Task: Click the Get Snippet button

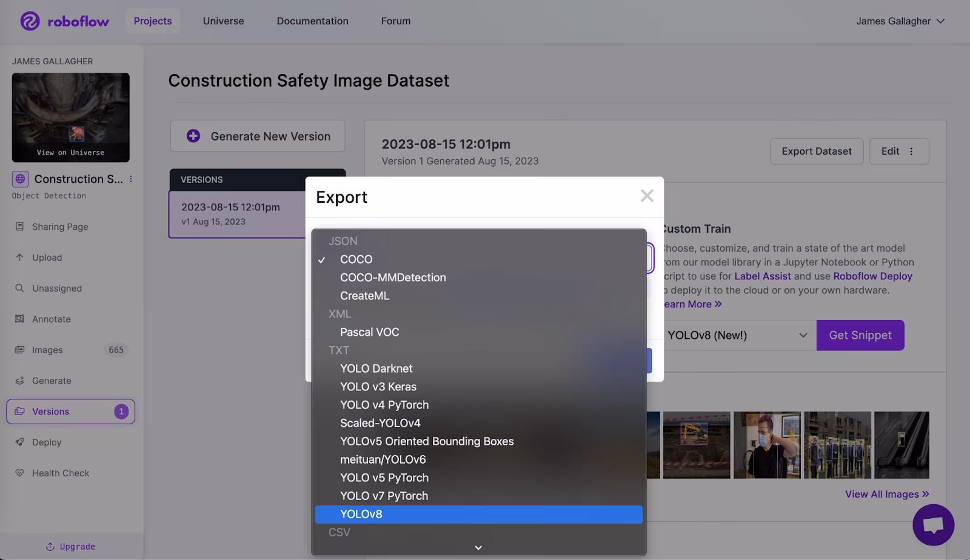Action: coord(860,335)
